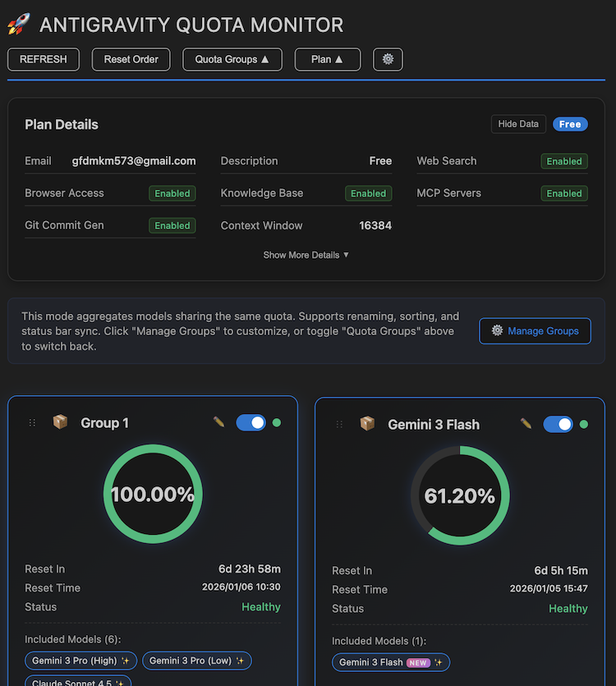Click the pencil rename icon for Gemini 3 Flash
616x686 pixels.
(526, 424)
